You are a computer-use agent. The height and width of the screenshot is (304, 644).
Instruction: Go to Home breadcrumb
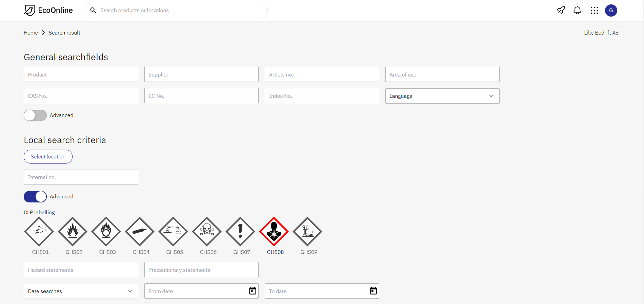[31, 33]
